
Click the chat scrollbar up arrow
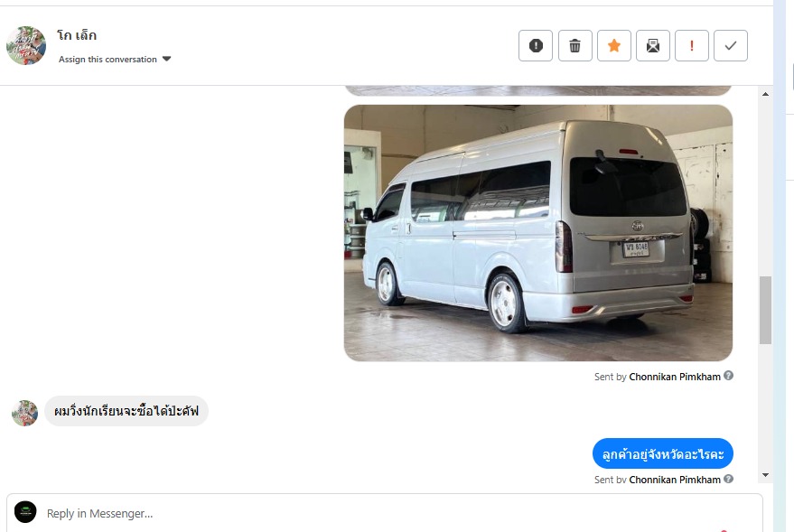pos(765,94)
